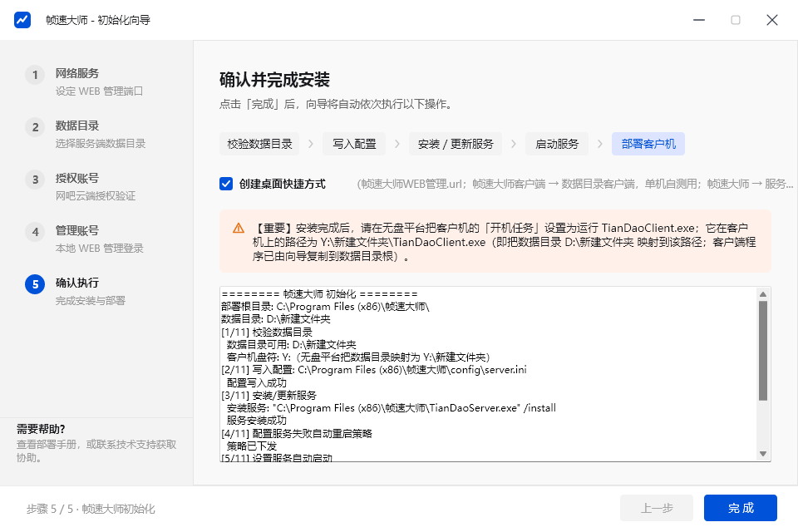The height and width of the screenshot is (532, 798).
Task: Click the 确认并完成安装 heading
Action: (x=274, y=80)
